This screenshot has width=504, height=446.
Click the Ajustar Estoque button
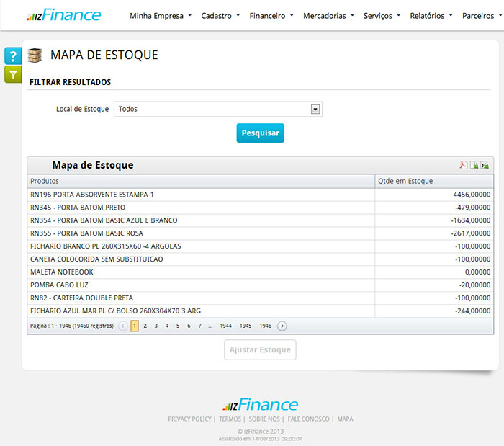tap(260, 349)
